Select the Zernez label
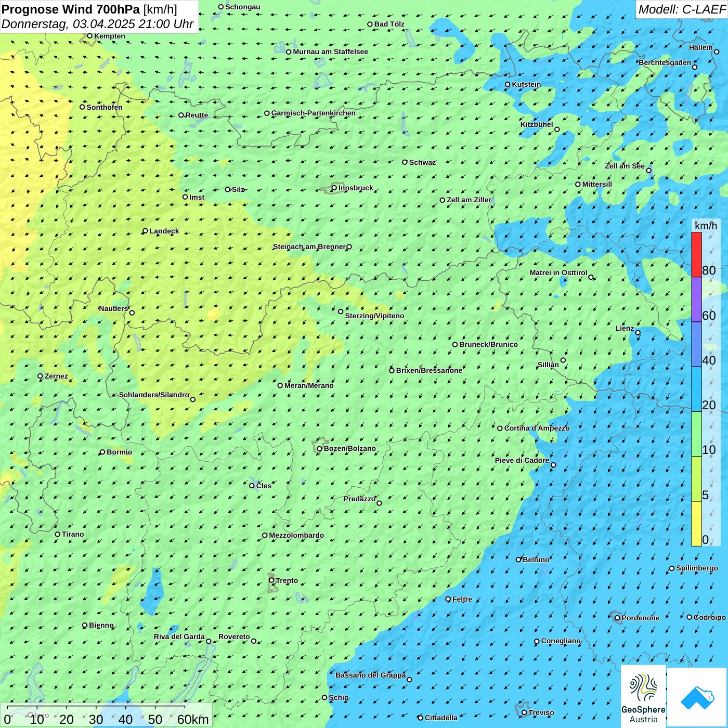This screenshot has width=728, height=728. tap(56, 376)
